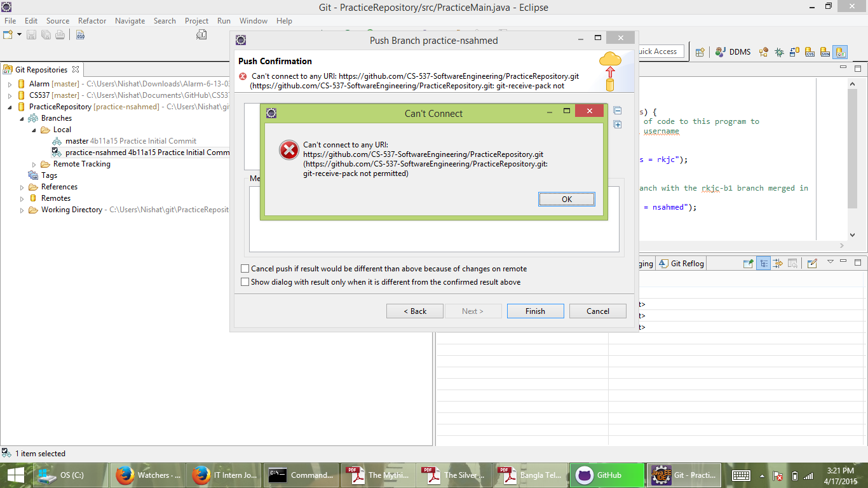Expand the Working Directory tree node
The image size is (868, 488).
click(22, 210)
